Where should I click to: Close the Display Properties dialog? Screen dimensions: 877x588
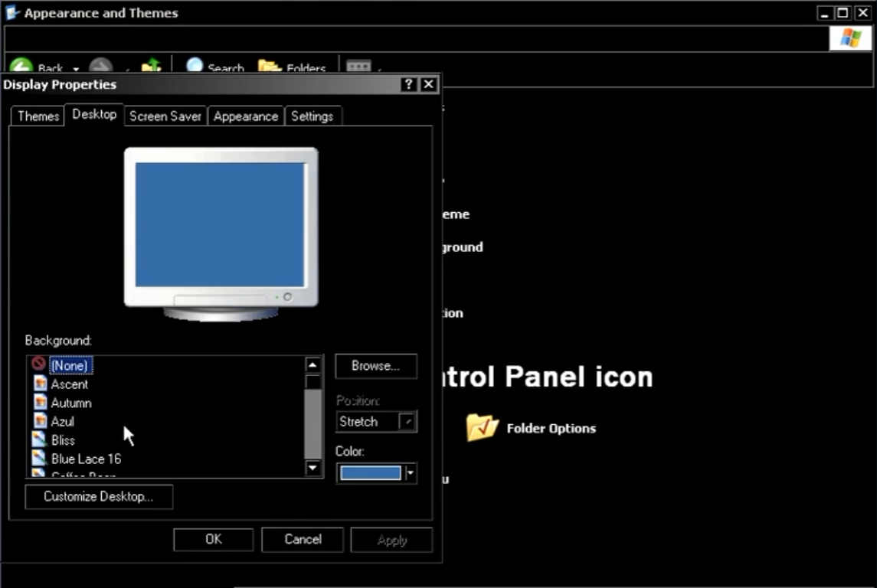(428, 84)
